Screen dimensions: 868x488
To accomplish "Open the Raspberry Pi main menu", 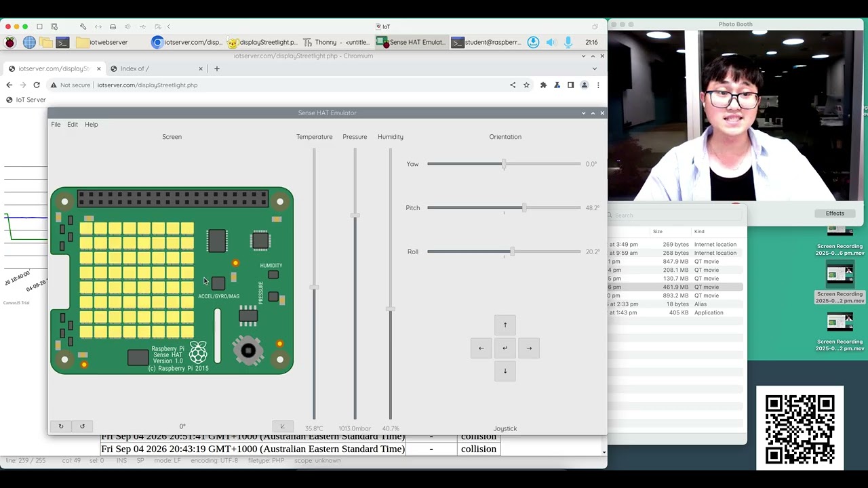I will coord(9,42).
